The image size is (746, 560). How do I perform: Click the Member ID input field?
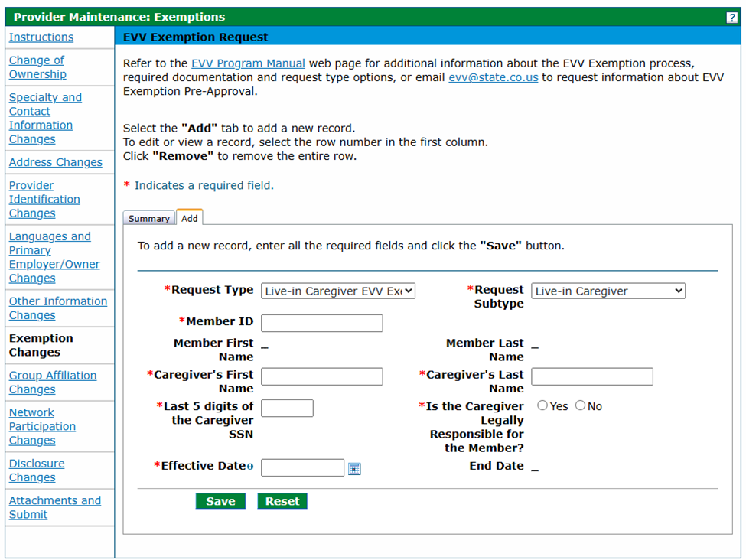321,323
